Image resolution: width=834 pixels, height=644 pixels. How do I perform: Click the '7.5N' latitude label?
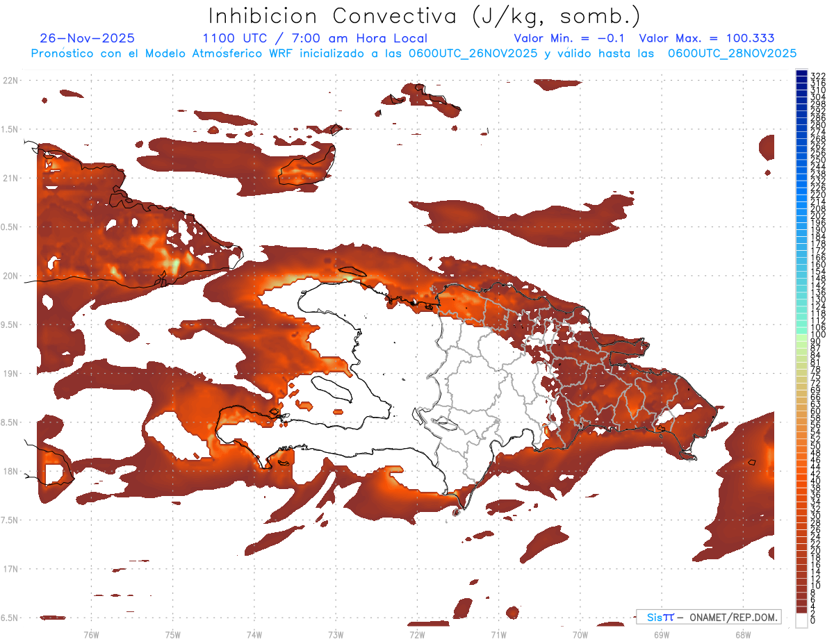point(10,520)
